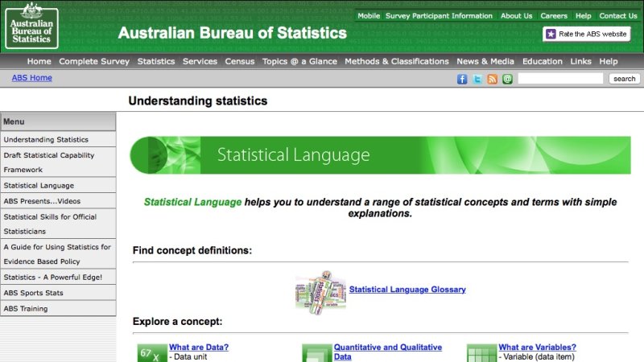
Task: Click the Menu header in sidebar
Action: tap(58, 121)
